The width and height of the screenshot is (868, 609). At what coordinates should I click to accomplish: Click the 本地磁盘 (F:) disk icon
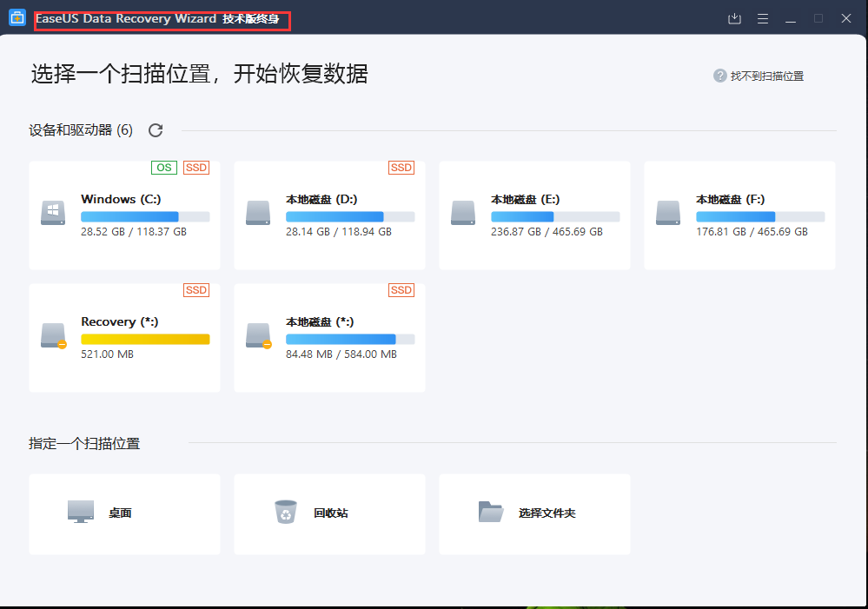668,213
